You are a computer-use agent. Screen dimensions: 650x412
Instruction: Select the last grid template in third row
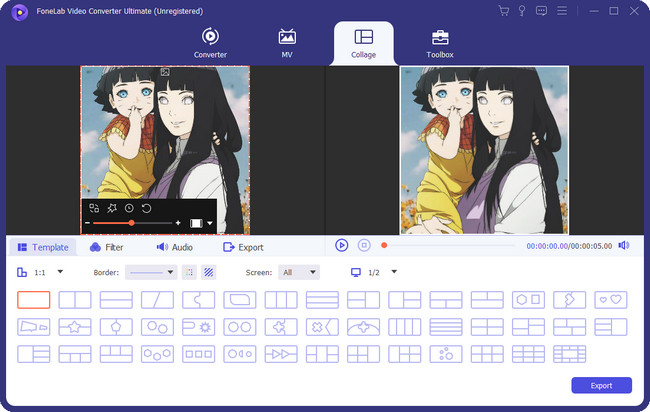570,354
